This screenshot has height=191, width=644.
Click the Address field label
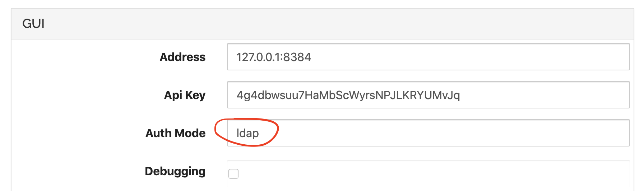[182, 57]
